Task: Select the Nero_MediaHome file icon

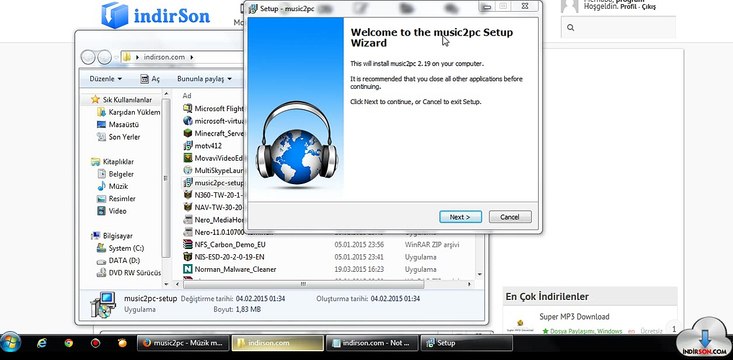Action: point(188,219)
